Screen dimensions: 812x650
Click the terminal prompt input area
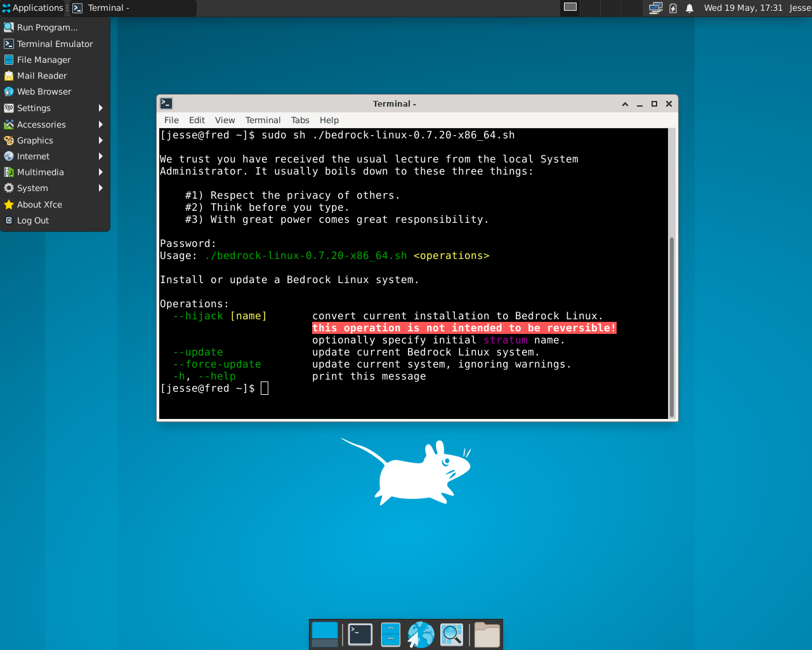click(x=265, y=388)
